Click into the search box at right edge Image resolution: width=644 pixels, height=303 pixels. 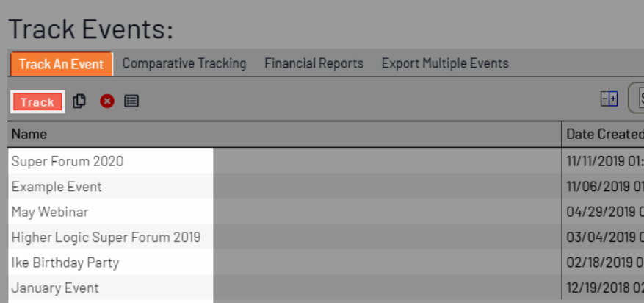[x=637, y=98]
